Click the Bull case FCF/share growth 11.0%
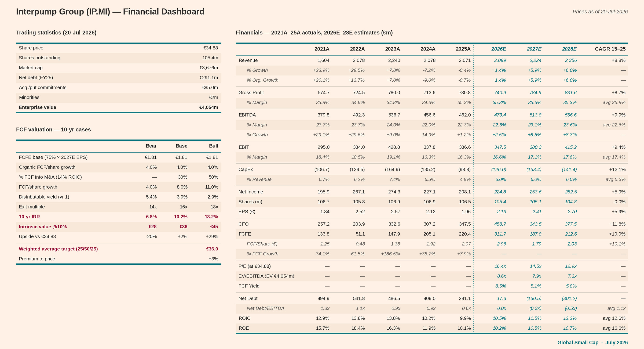The width and height of the screenshot is (644, 349). [212, 187]
